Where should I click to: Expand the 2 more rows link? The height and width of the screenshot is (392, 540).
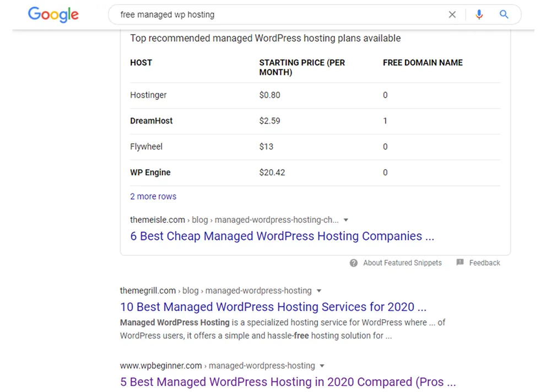tap(153, 196)
